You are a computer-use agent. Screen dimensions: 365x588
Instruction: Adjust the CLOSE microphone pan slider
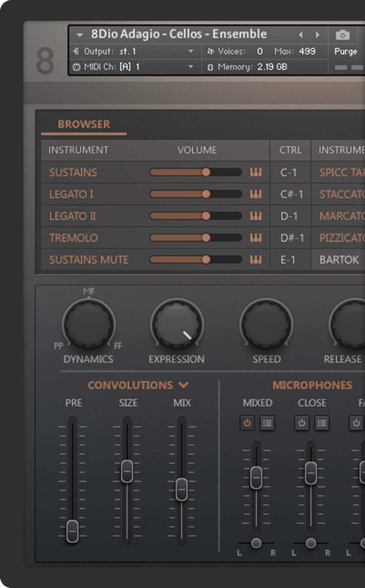311,543
